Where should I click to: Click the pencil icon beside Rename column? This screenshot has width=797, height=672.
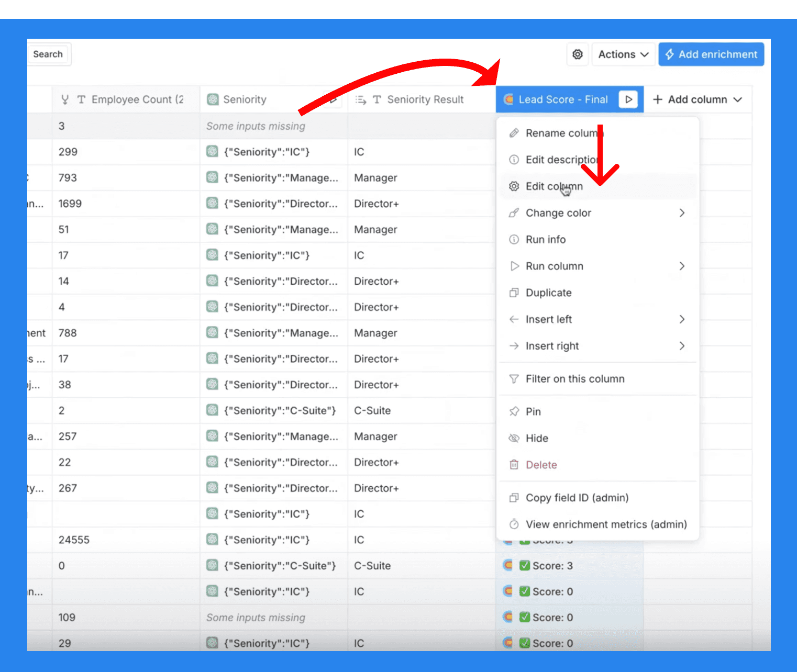(514, 133)
